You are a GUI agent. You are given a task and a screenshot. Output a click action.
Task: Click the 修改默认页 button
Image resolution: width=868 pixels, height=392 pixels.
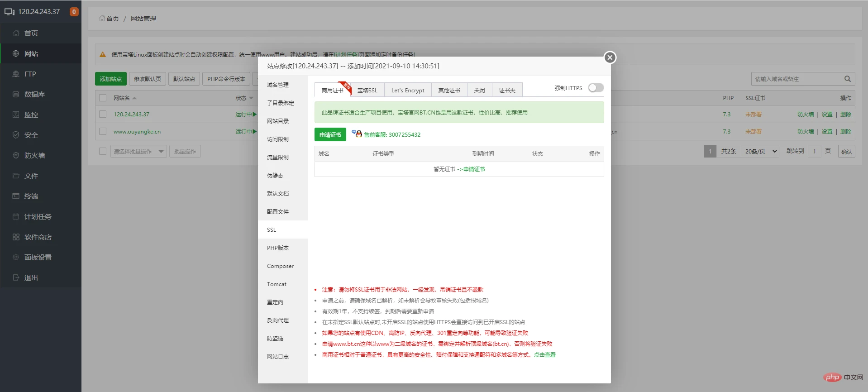point(148,79)
